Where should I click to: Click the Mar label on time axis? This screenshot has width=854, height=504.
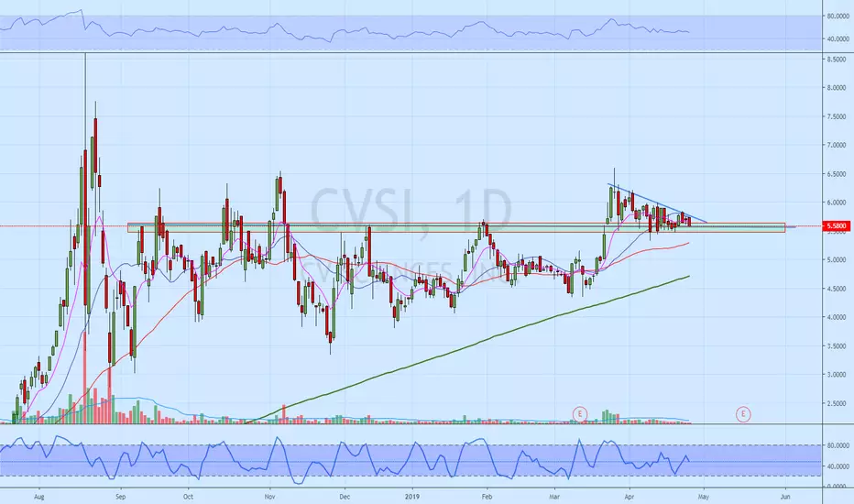[x=554, y=497]
